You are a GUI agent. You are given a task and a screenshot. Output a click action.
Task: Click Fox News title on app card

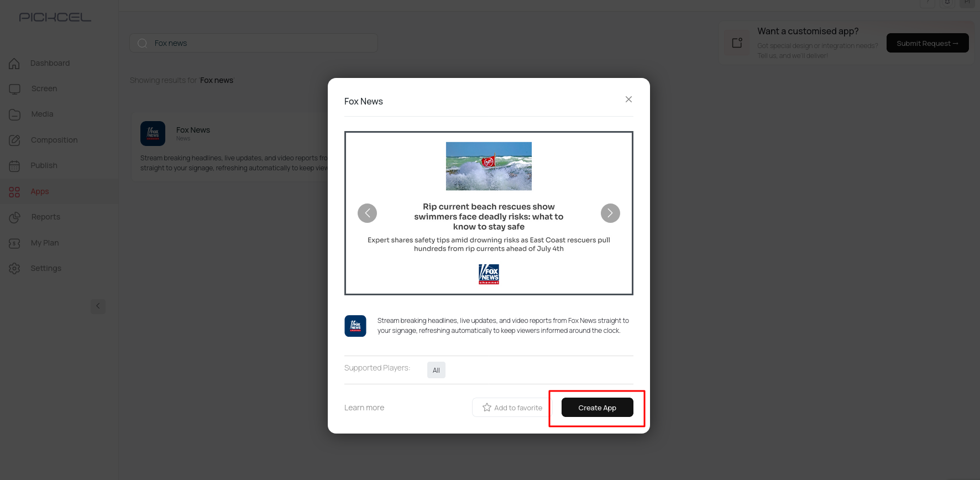coord(193,130)
